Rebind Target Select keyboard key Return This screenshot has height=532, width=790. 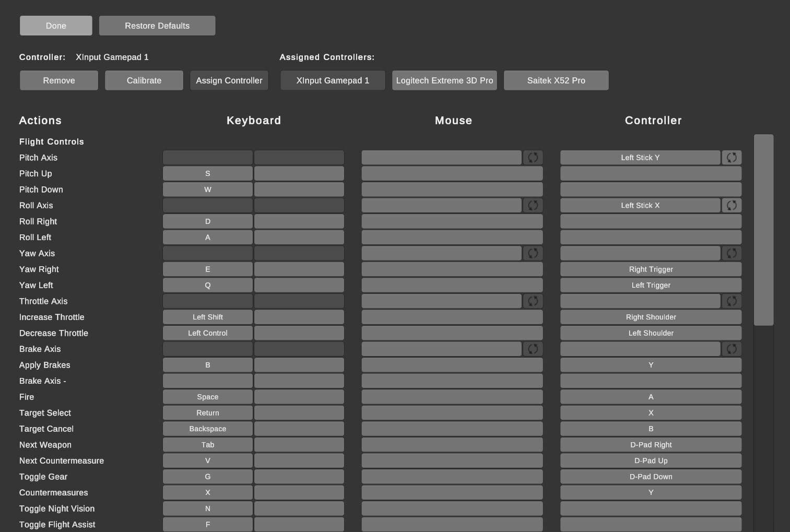point(208,413)
